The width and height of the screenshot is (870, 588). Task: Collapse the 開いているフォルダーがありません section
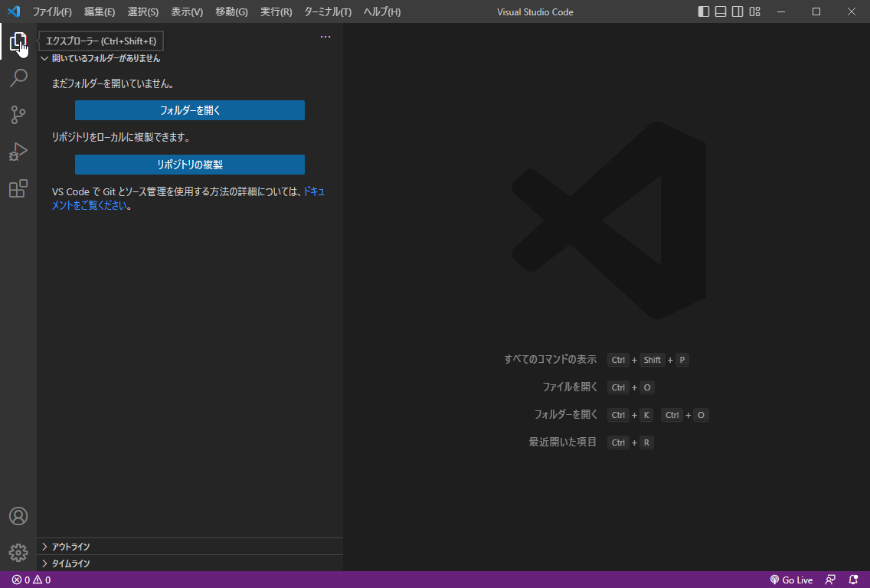point(106,58)
